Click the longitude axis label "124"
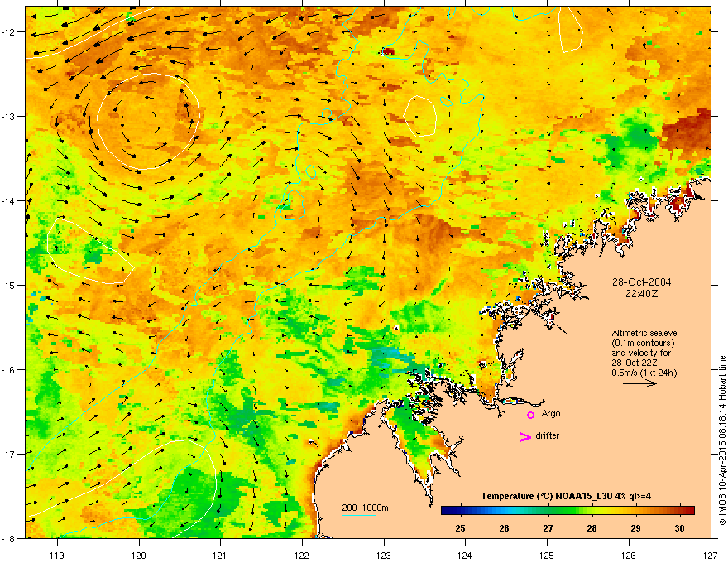Viewport: 728px width, 563px height. click(465, 555)
